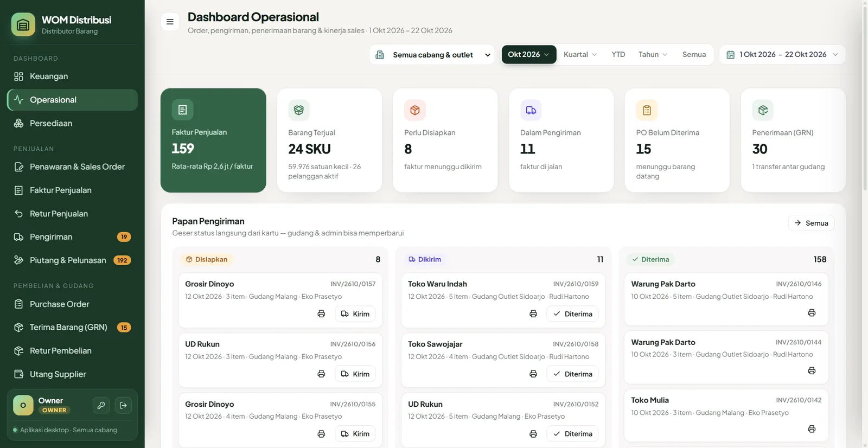The width and height of the screenshot is (868, 448).
Task: Print invoice INV/2610/0144
Action: (812, 371)
